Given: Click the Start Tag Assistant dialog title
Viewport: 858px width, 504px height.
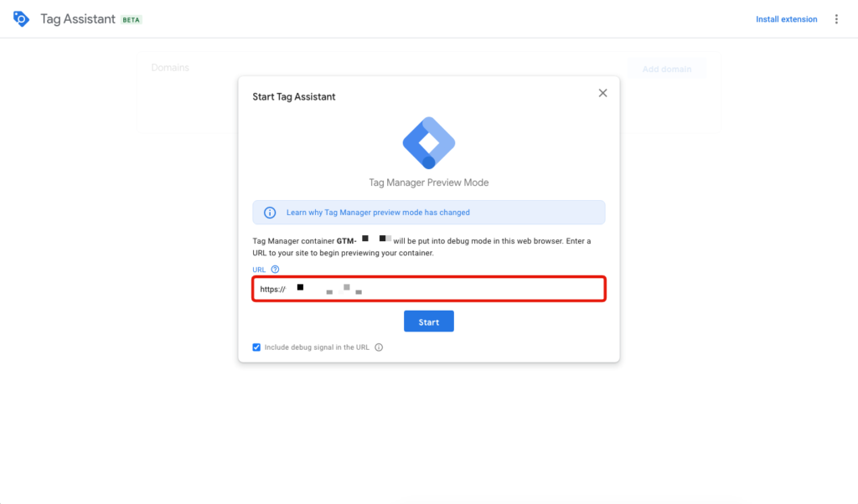Looking at the screenshot, I should pos(294,97).
